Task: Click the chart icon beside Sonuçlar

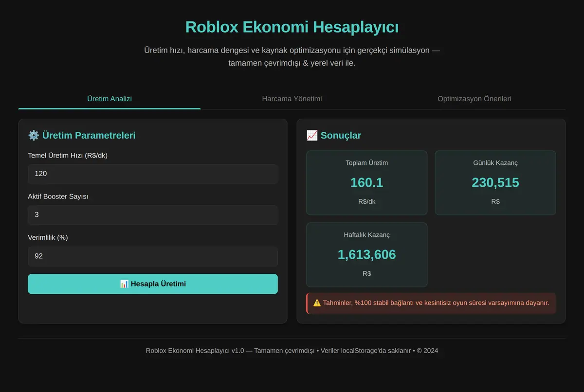Action: pyautogui.click(x=312, y=136)
